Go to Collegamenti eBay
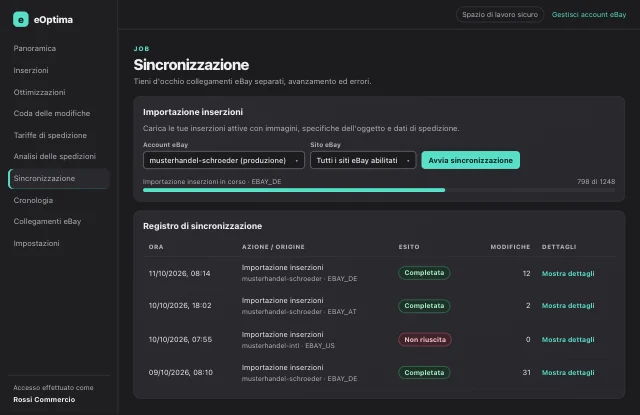Screen dimensions: 640x415 click(x=47, y=221)
